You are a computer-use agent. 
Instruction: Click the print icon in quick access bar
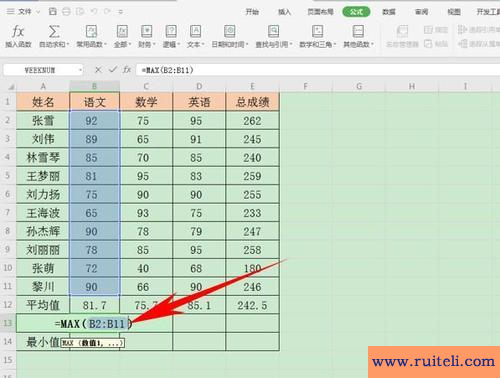pos(67,12)
